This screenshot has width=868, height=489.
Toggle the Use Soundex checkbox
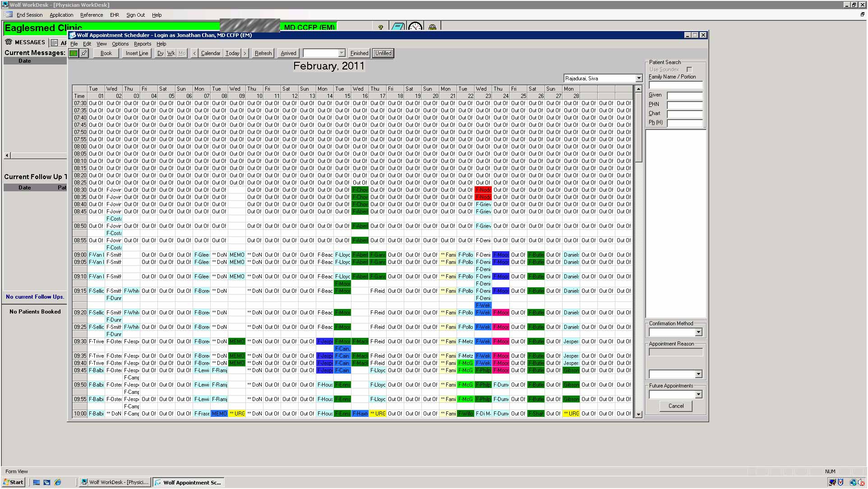(689, 69)
